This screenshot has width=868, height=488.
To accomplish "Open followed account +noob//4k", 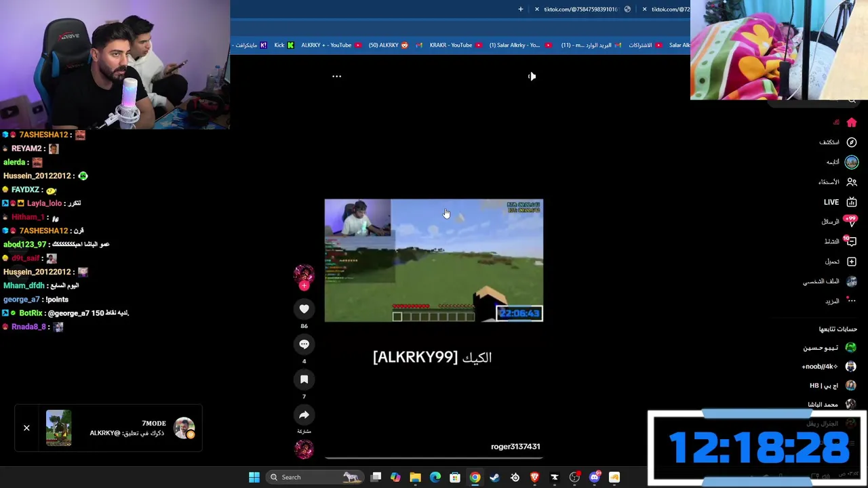I will point(829,367).
